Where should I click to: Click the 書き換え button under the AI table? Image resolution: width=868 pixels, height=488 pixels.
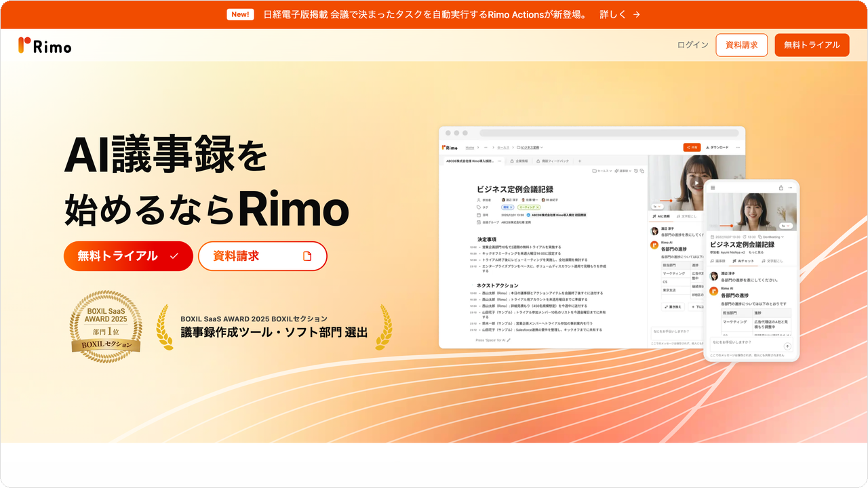click(673, 307)
